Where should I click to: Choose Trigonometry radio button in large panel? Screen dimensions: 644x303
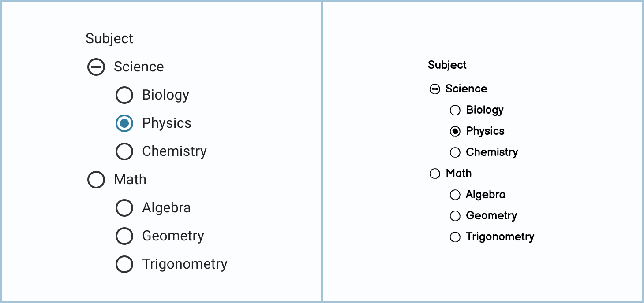pos(124,264)
